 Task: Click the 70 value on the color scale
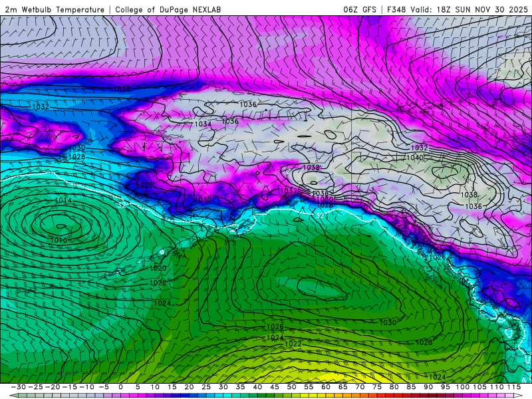(x=360, y=387)
